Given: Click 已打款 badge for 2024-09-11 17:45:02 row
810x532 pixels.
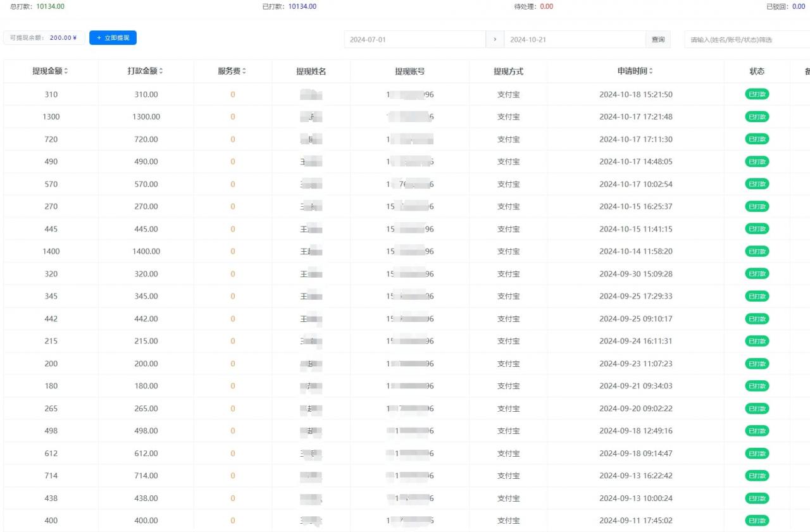Looking at the screenshot, I should pos(757,521).
